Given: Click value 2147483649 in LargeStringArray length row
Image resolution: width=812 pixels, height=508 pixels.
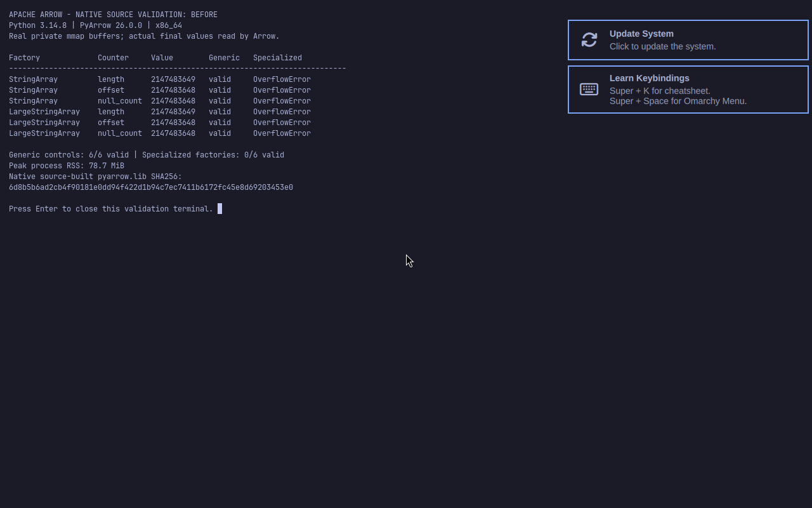Looking at the screenshot, I should click(173, 112).
